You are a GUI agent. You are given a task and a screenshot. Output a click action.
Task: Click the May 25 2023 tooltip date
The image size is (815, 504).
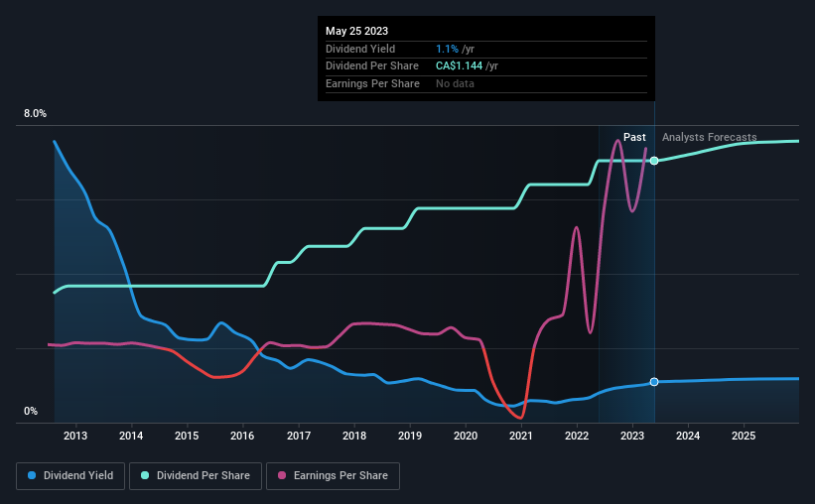click(356, 31)
